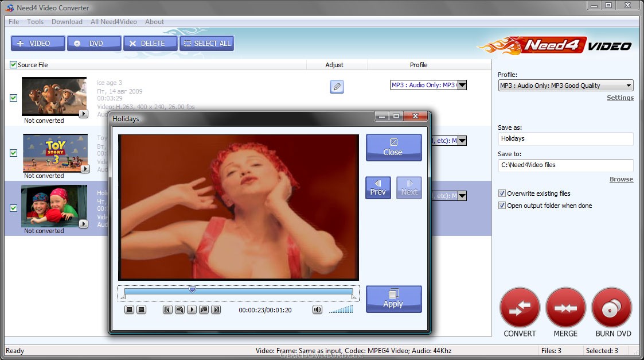
Task: Click the filmstrip-with-right-arrow button right of play
Action: 204,309
